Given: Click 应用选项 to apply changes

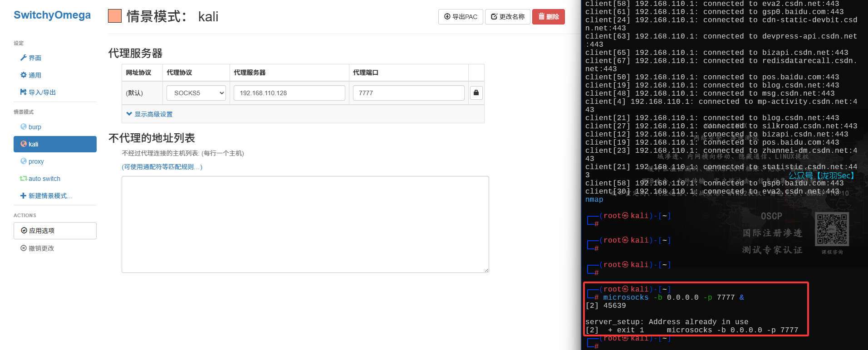Looking at the screenshot, I should point(55,231).
